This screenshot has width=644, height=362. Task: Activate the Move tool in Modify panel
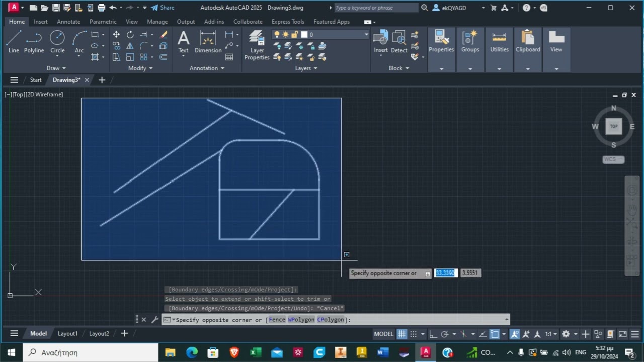116,35
